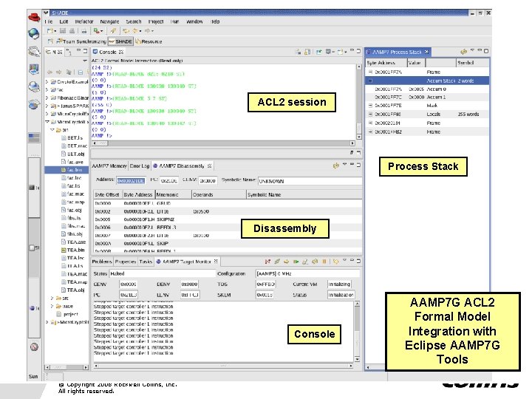
Task: Switch to the SHADE perspective
Action: point(120,41)
